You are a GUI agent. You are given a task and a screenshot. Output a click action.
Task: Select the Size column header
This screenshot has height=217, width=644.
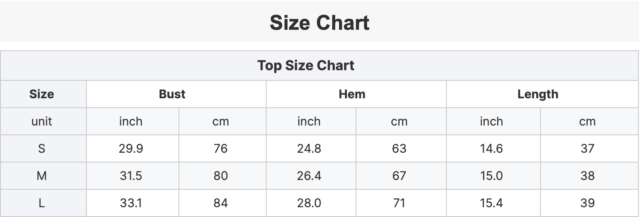pos(42,94)
